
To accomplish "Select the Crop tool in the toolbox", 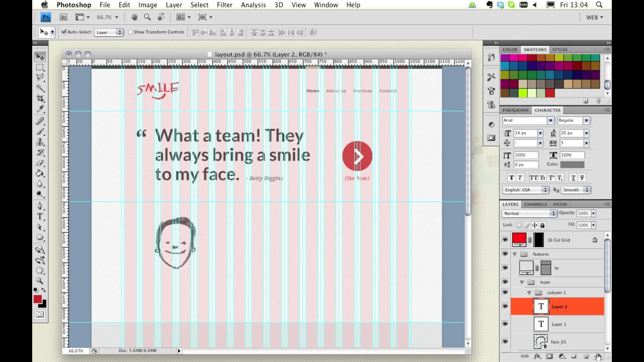I will [40, 99].
